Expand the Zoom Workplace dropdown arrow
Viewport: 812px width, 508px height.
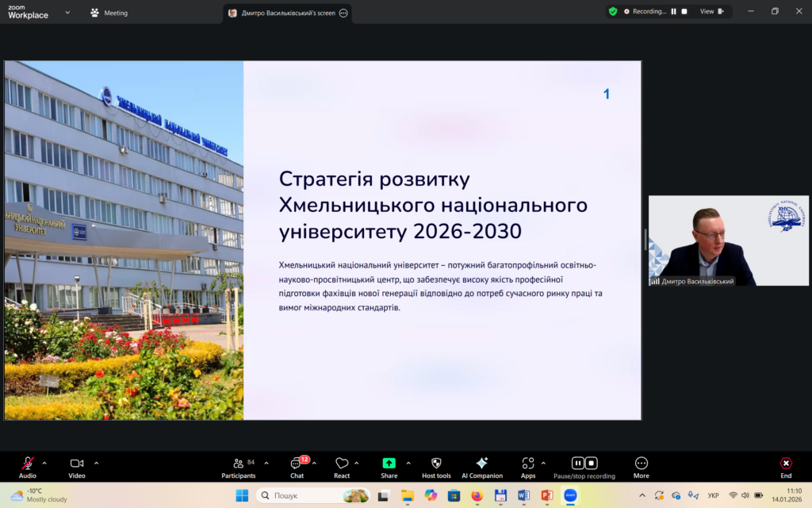pos(67,13)
